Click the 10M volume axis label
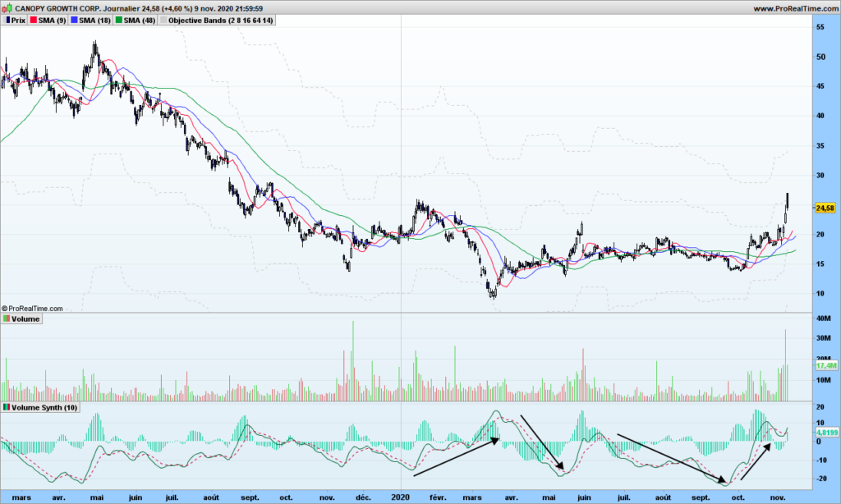This screenshot has height=504, width=841. point(823,380)
